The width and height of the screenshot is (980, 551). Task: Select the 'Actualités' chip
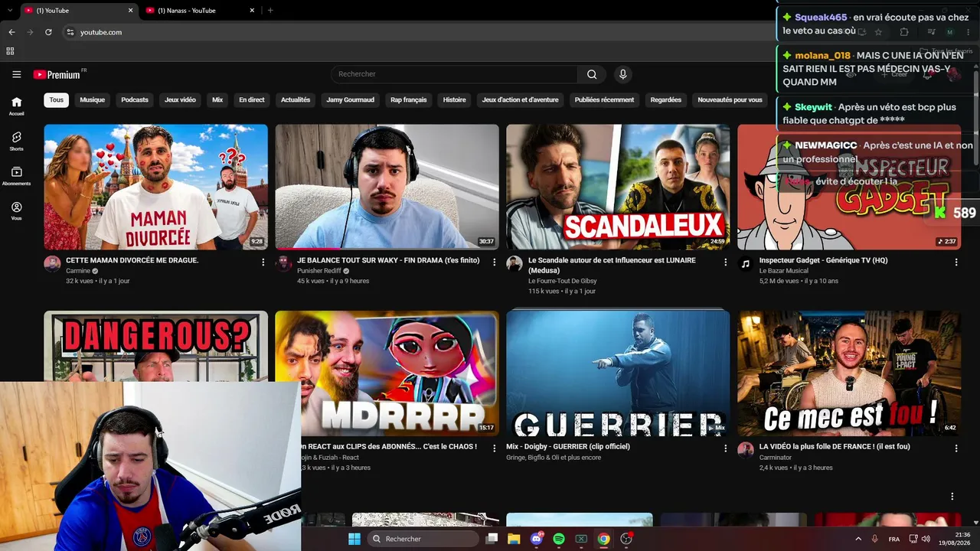[296, 99]
